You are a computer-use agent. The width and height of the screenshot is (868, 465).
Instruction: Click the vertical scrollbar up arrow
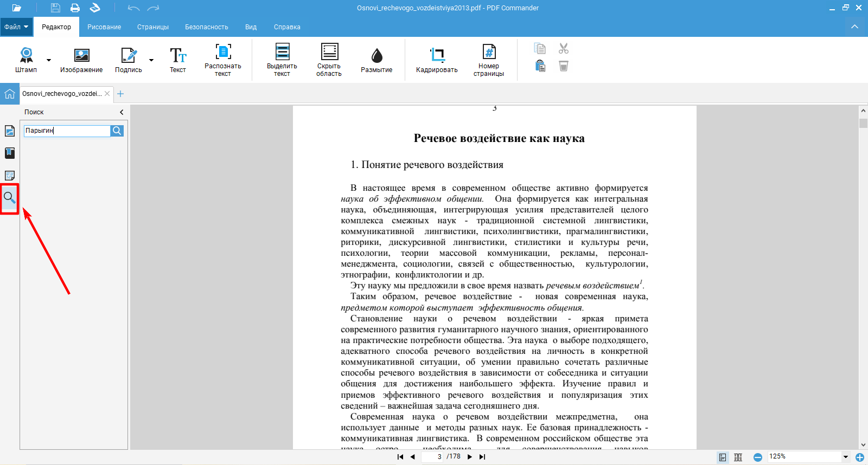863,111
